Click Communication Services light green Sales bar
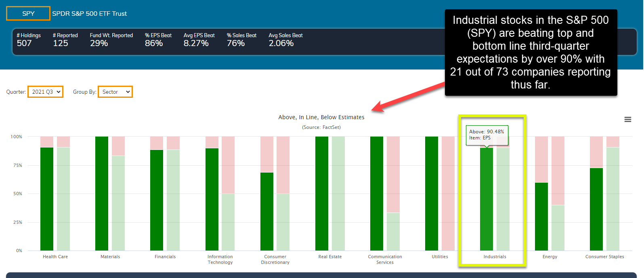The width and height of the screenshot is (644, 278). [x=393, y=232]
